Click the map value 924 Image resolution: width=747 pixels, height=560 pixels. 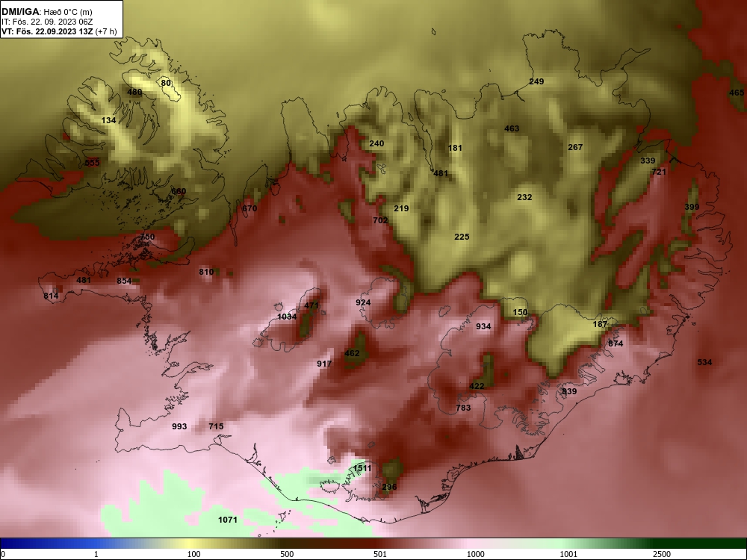363,303
